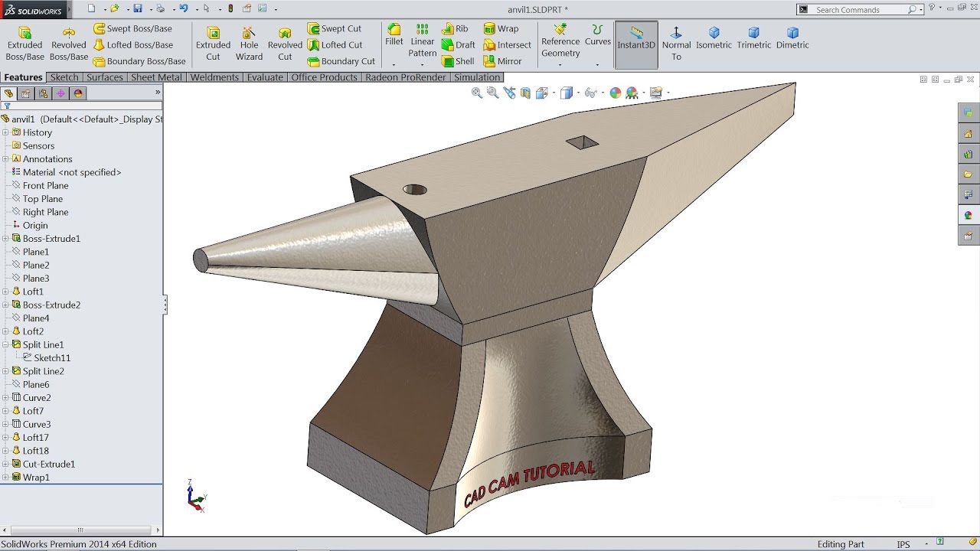The height and width of the screenshot is (551, 980).
Task: Select the Hole Wizard tool
Action: [x=249, y=44]
